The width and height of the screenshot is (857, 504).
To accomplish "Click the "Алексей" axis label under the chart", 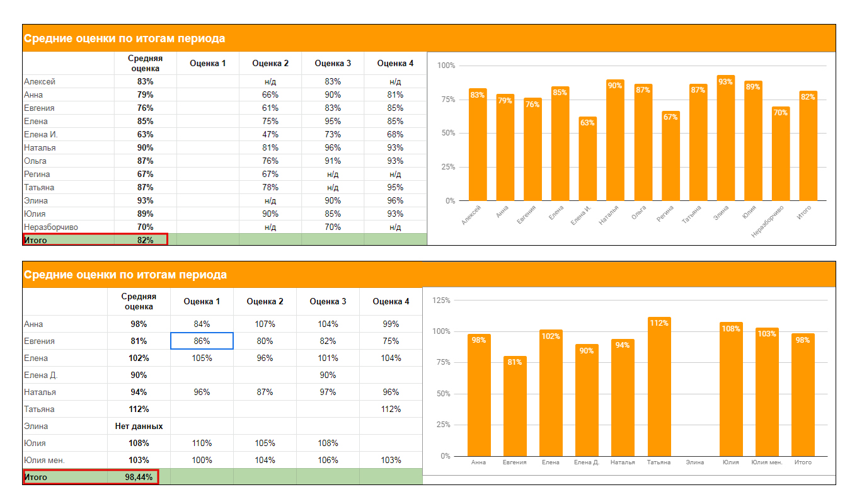I will 471,215.
